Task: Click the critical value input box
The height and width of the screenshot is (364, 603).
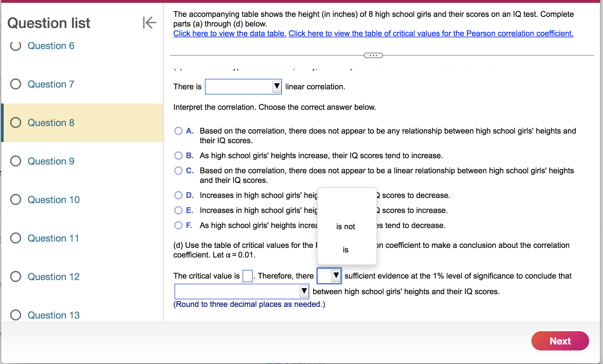Action: pyautogui.click(x=247, y=276)
